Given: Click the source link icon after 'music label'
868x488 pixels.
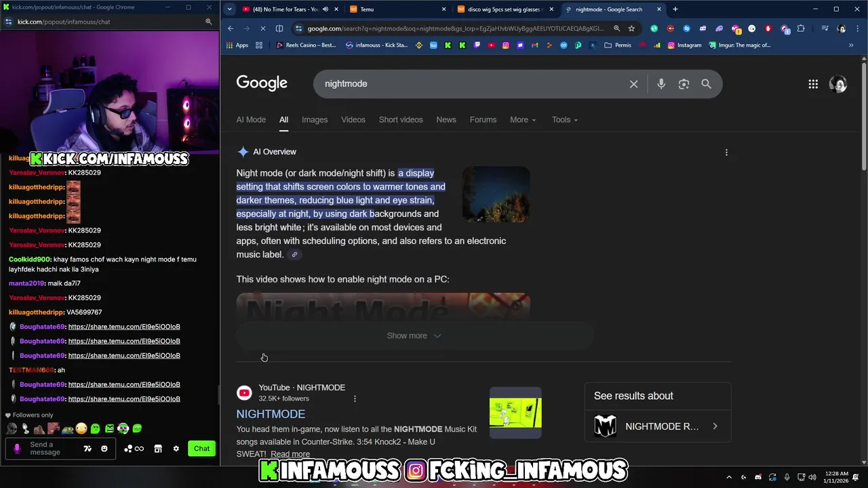Looking at the screenshot, I should [x=294, y=255].
